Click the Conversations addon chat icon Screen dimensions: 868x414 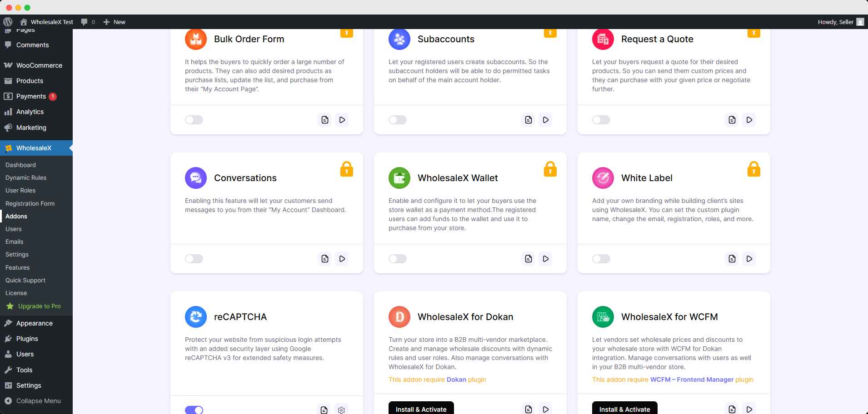click(x=196, y=178)
